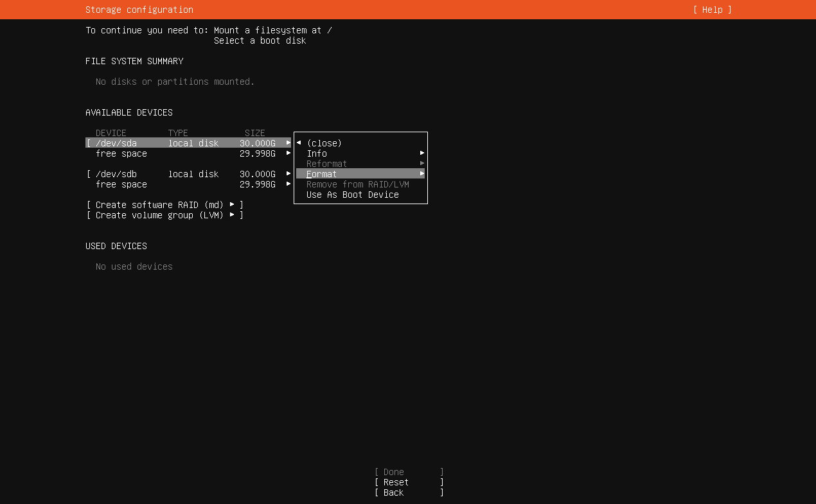Click the disabled Remove from RAID/LVM entry

coord(357,184)
